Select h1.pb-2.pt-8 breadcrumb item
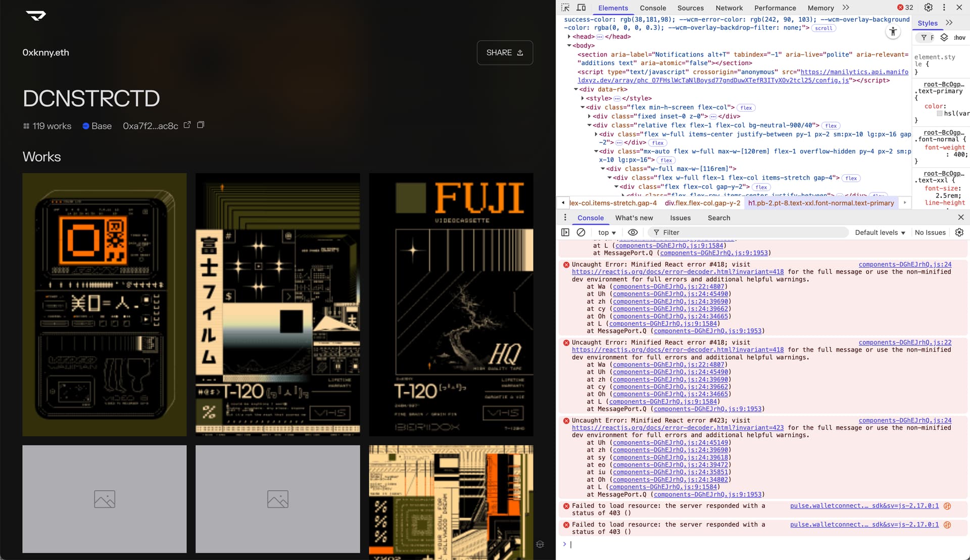 tap(821, 203)
